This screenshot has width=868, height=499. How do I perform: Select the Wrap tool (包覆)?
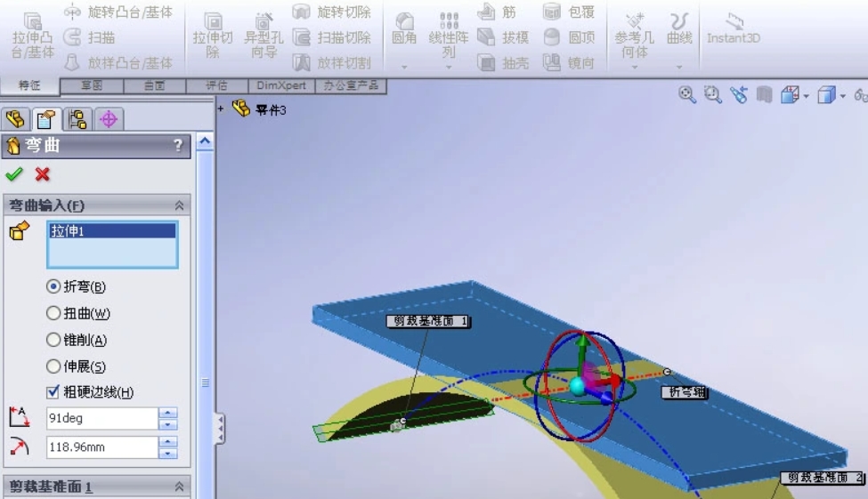pyautogui.click(x=569, y=12)
